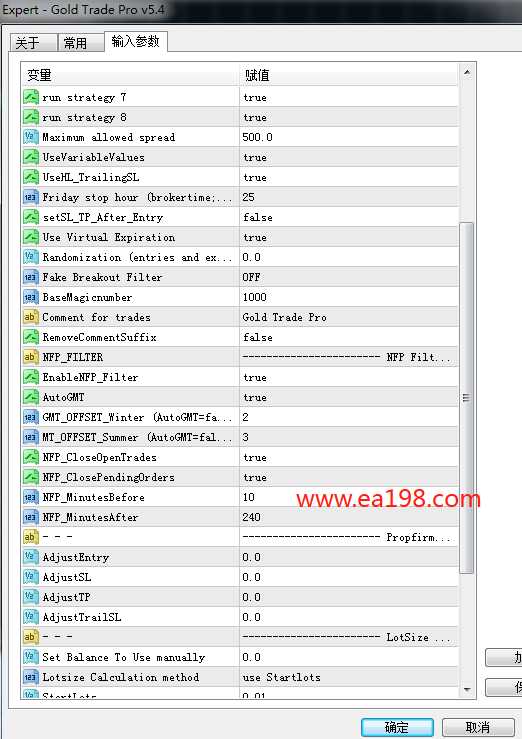
Task: Click the icon beside Lotsize Calculation method
Action: click(31, 677)
